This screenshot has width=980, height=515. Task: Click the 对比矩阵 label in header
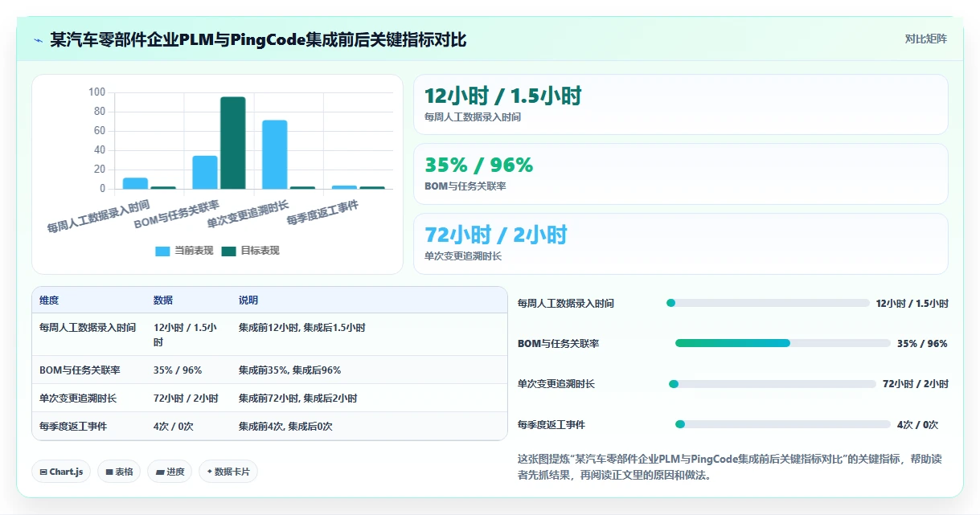click(x=926, y=39)
